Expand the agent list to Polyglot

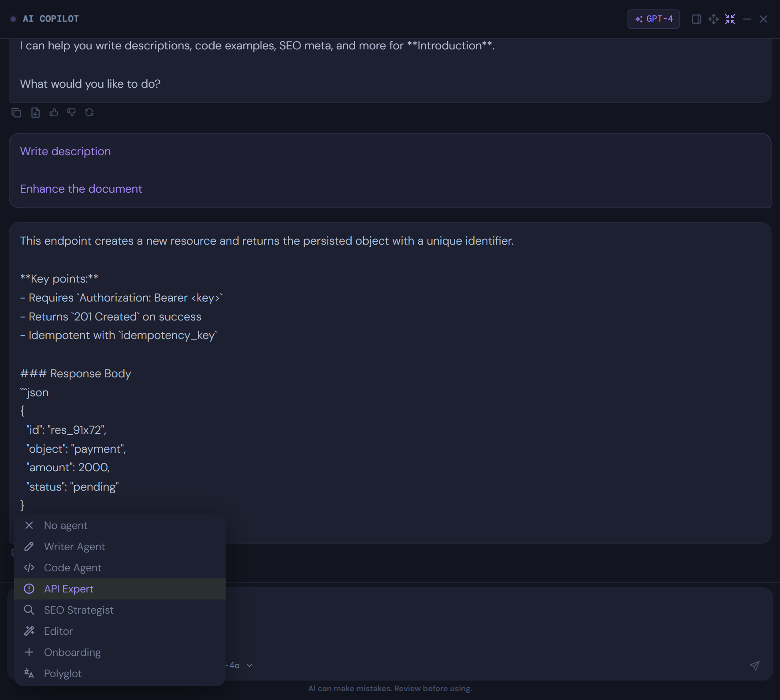63,673
